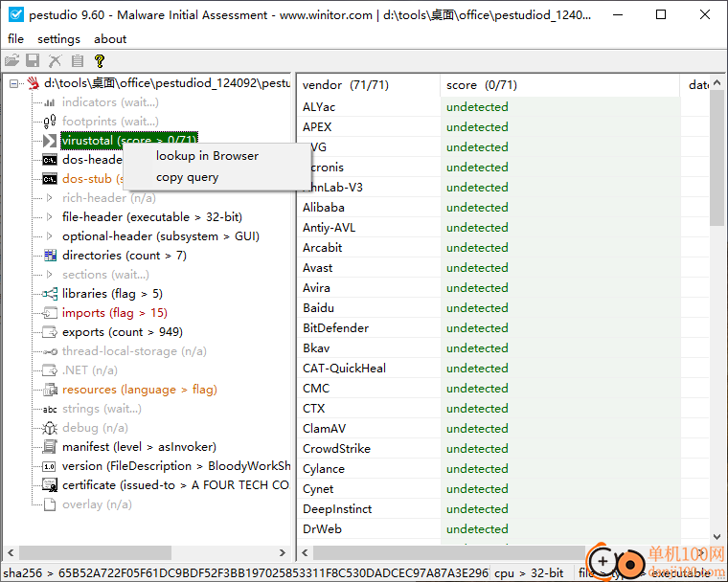
Task: Click the indicators bar chart icon
Action: [50, 102]
